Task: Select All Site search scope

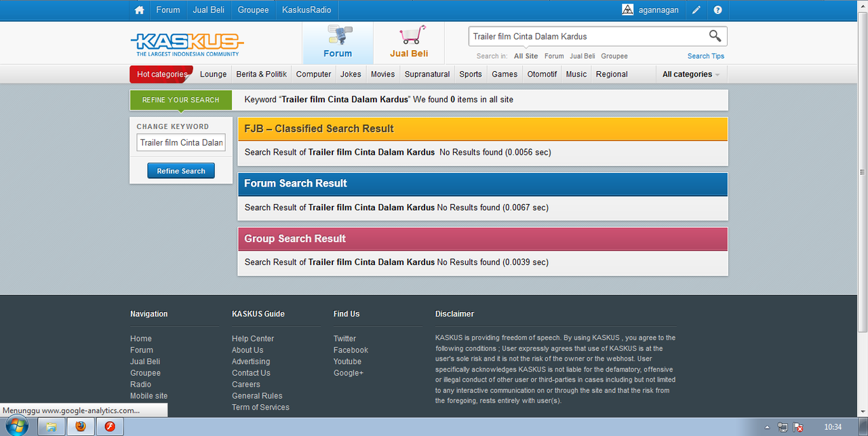Action: 526,56
